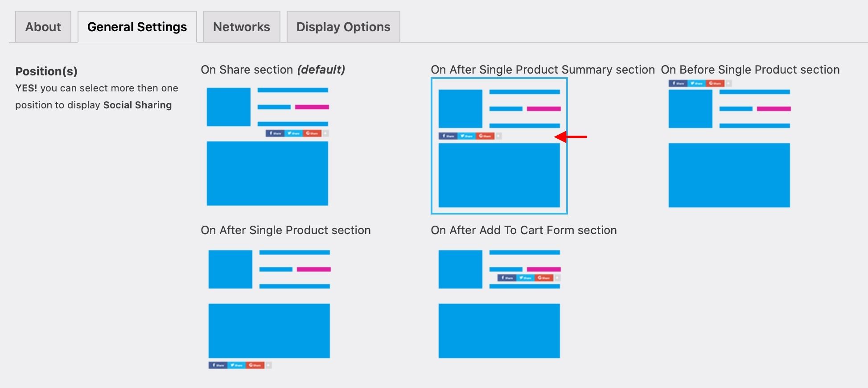Switch to the Networks tab
This screenshot has width=868, height=388.
(242, 27)
